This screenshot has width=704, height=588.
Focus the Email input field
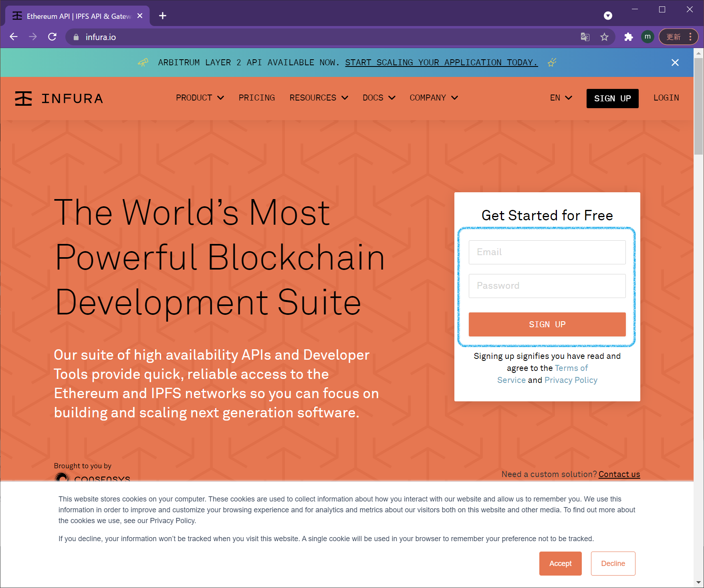[x=547, y=252]
